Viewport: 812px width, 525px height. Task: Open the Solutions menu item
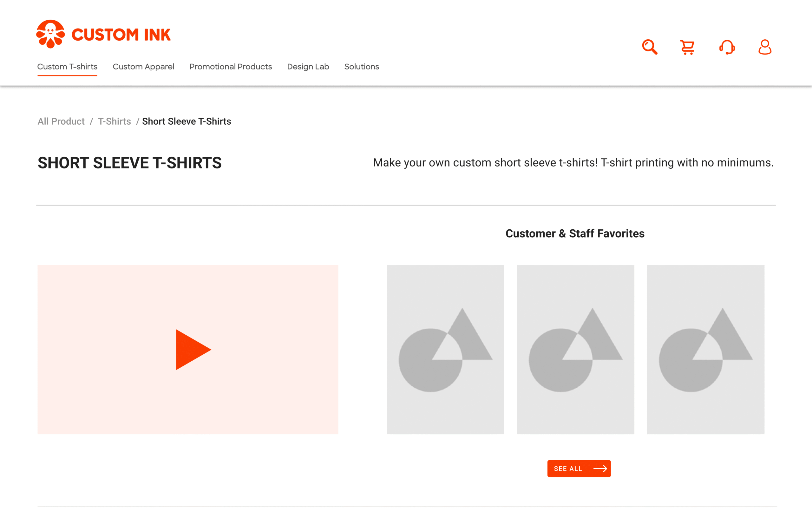[362, 67]
